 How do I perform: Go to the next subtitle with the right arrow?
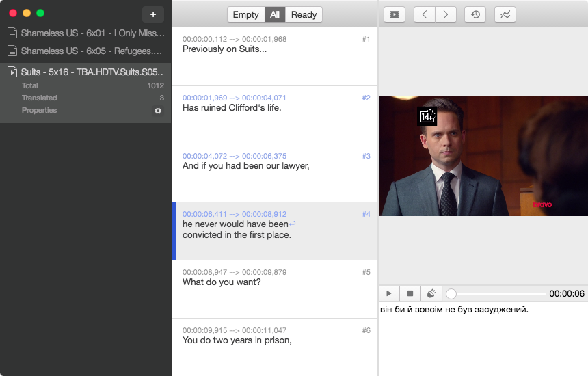446,14
